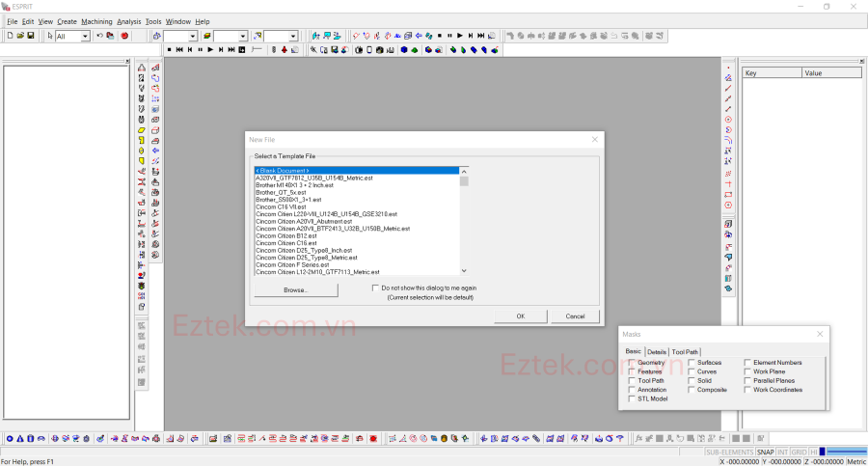
Task: Open the Machining menu
Action: (x=96, y=21)
